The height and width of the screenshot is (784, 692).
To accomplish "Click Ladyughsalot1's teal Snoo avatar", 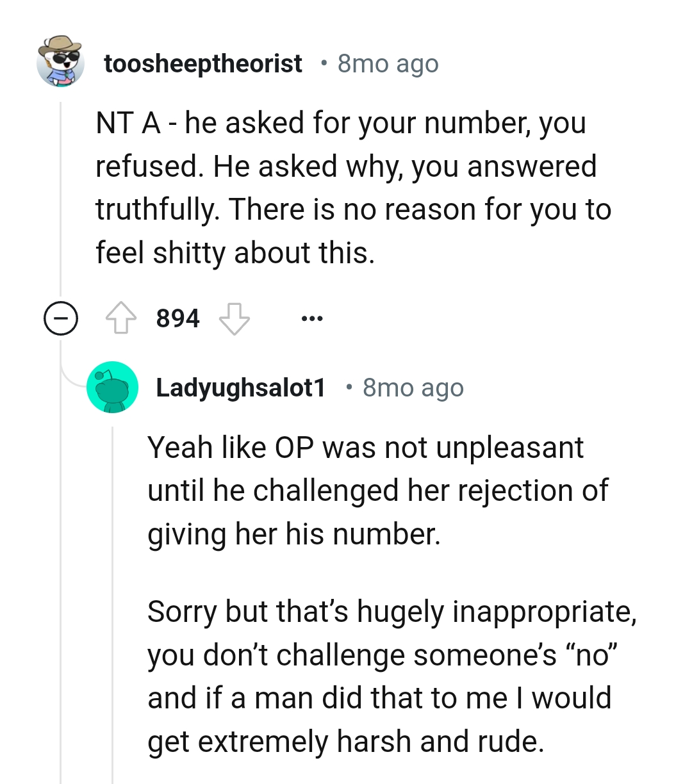I will pyautogui.click(x=112, y=387).
